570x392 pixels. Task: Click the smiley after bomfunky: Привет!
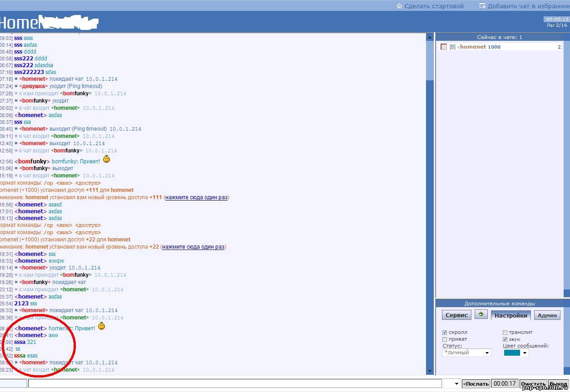point(107,159)
